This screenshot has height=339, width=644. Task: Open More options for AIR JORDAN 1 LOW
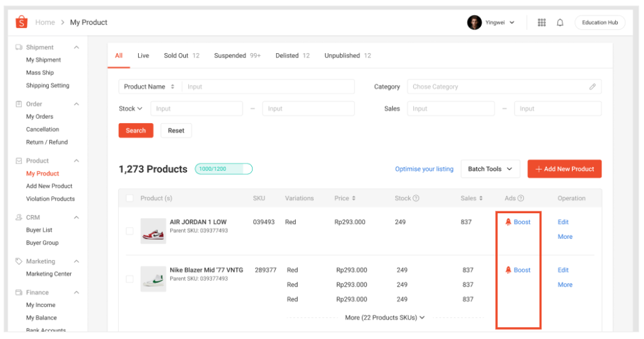(x=565, y=236)
